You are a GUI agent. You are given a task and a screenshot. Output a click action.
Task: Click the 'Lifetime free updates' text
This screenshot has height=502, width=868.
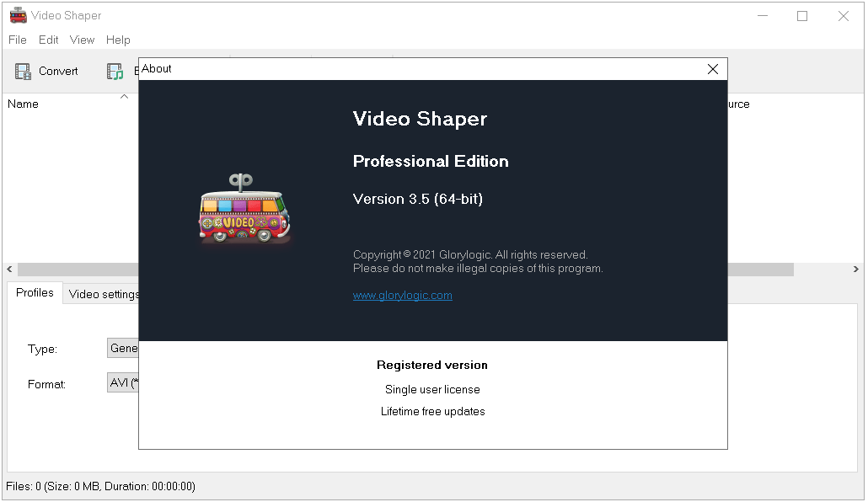pos(433,412)
